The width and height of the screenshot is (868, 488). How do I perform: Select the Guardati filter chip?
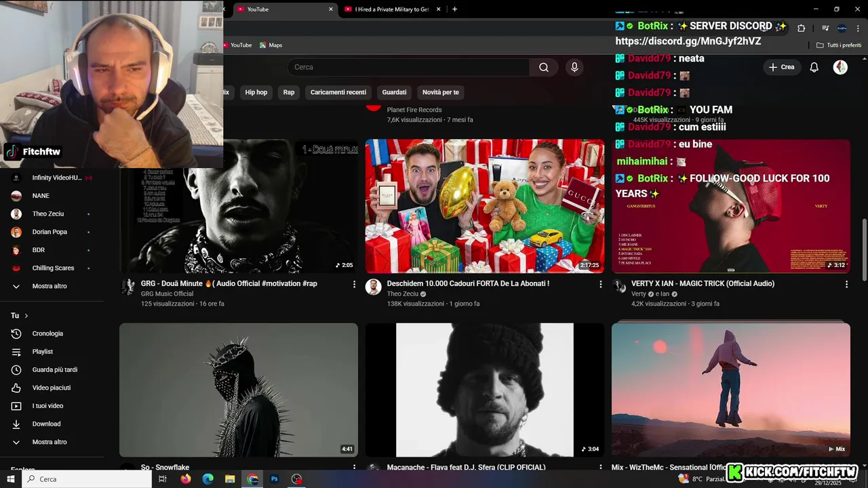394,92
